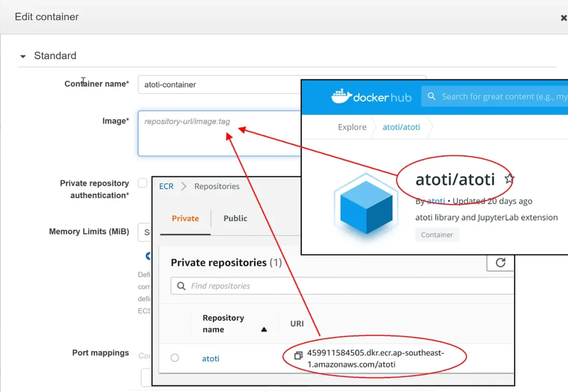Sort by Repository name arrow
Screen dimensions: 568x392
(x=263, y=329)
